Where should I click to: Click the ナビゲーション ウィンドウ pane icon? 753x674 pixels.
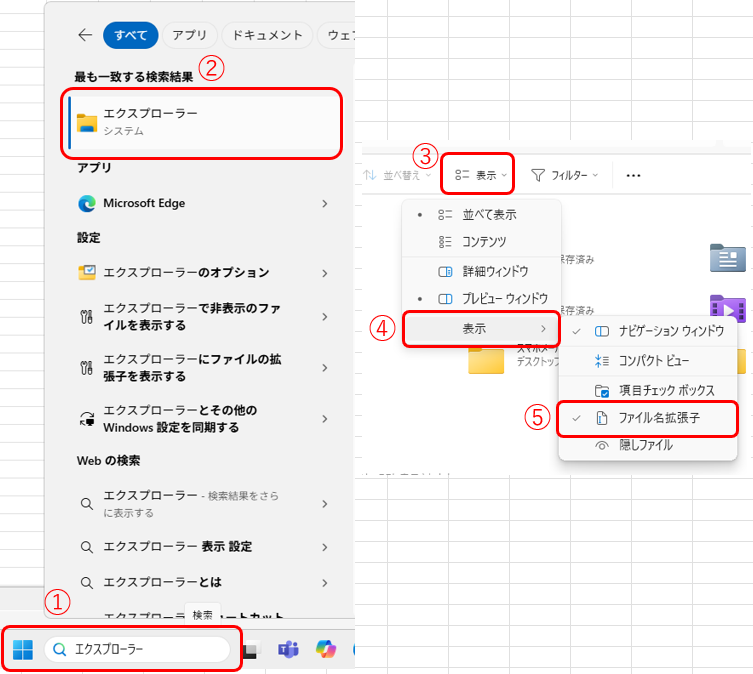602,331
